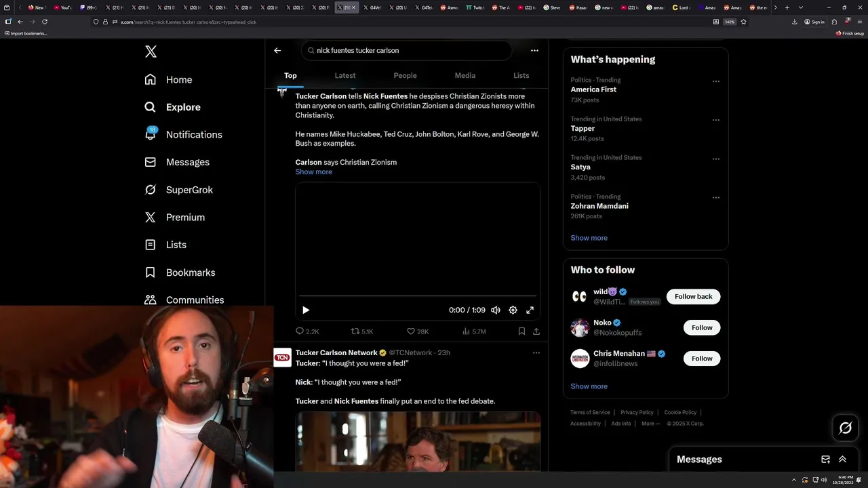Share the Tucker Carlson video post
The width and height of the screenshot is (868, 488).
536,331
